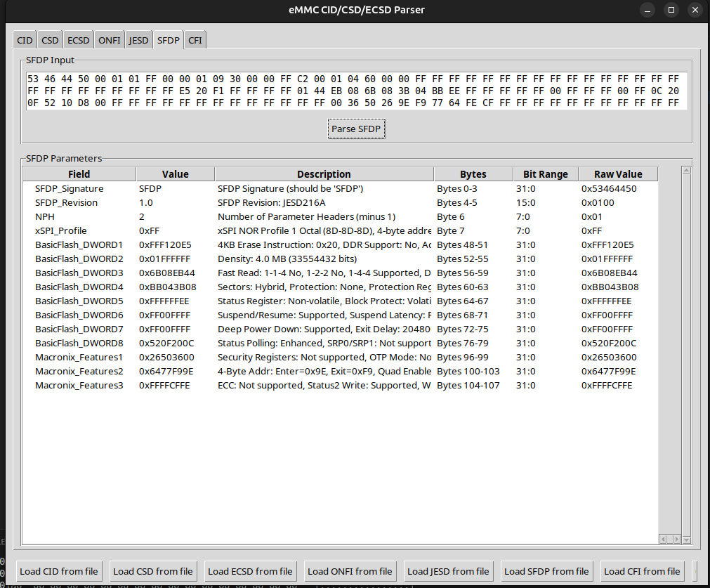This screenshot has width=710, height=588.
Task: Select the SFDP tab
Action: click(x=168, y=40)
